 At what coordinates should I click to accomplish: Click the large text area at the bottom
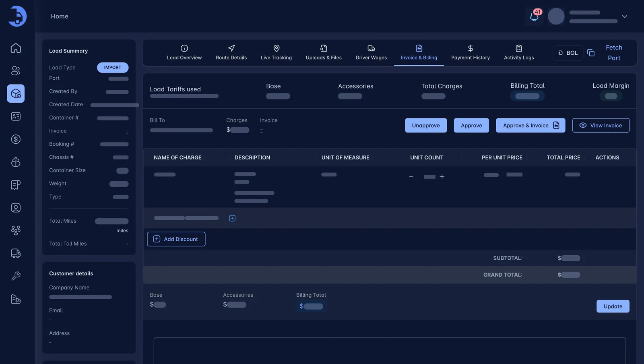pyautogui.click(x=390, y=351)
